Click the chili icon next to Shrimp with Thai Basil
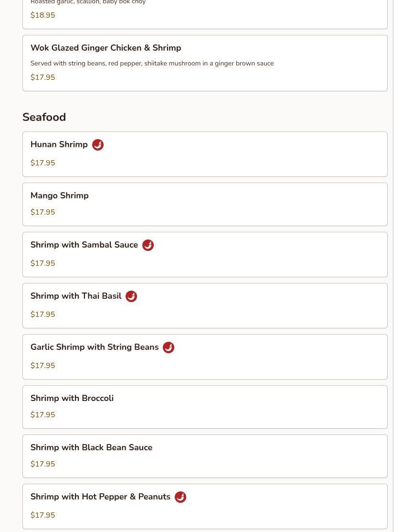The height and width of the screenshot is (532, 403). coord(131,296)
